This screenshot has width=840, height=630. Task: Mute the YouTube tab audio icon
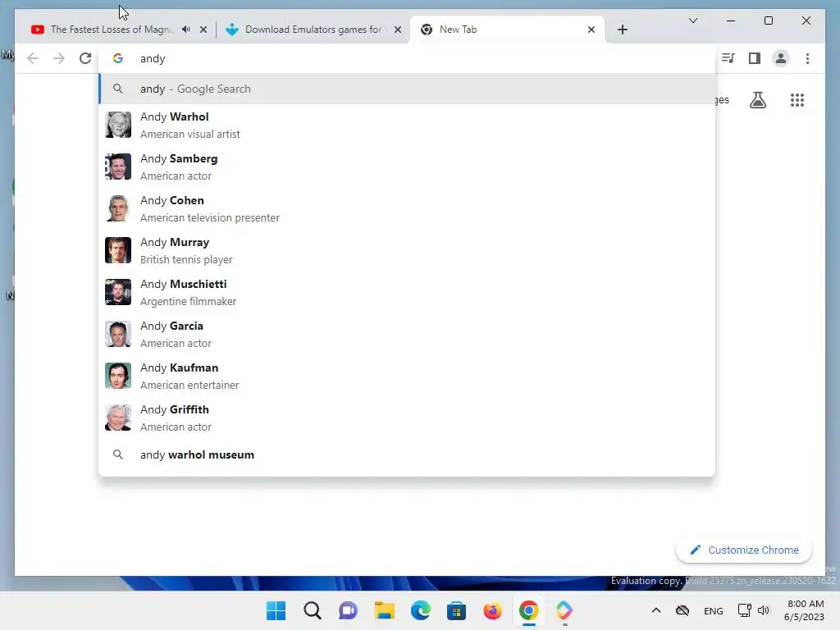point(186,30)
